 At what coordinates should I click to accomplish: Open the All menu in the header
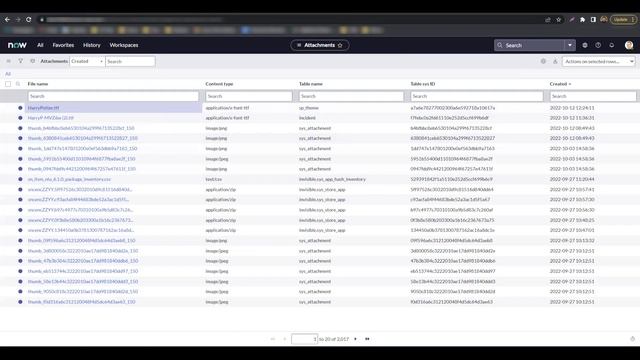(x=40, y=45)
